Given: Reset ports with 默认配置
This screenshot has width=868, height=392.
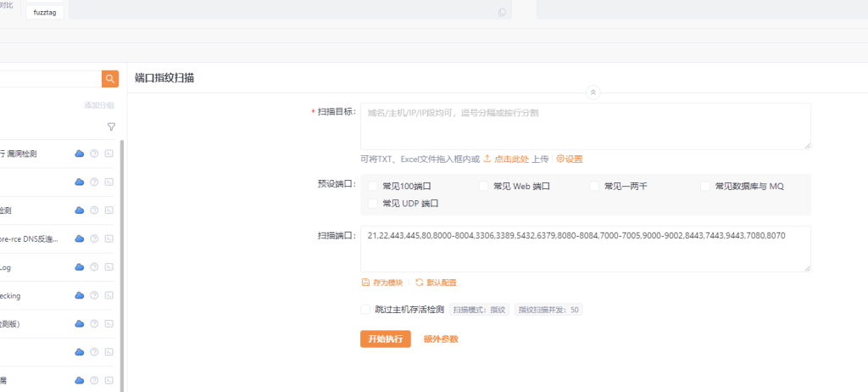Looking at the screenshot, I should pyautogui.click(x=441, y=283).
